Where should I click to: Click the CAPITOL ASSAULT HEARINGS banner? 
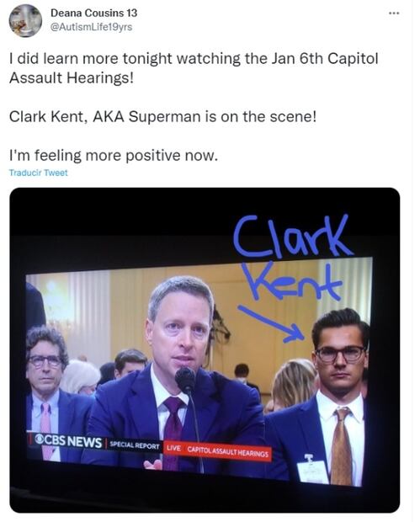227,451
